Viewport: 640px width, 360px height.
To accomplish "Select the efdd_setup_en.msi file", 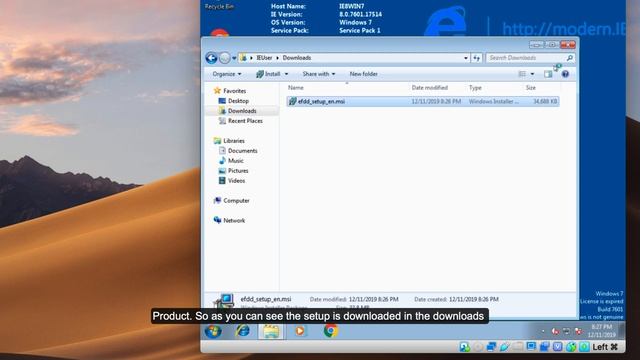I will coord(423,101).
